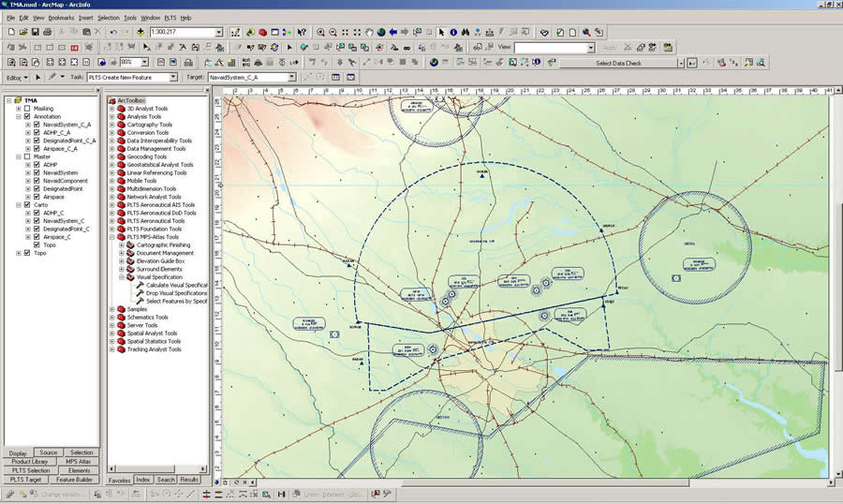Click the Save map document icon
The height and width of the screenshot is (504, 843).
tap(36, 32)
